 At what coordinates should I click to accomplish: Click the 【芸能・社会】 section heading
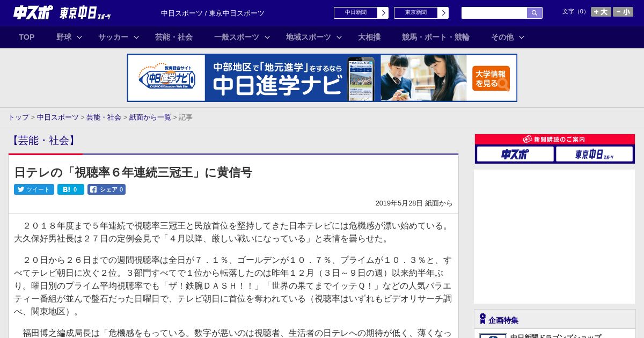(43, 141)
